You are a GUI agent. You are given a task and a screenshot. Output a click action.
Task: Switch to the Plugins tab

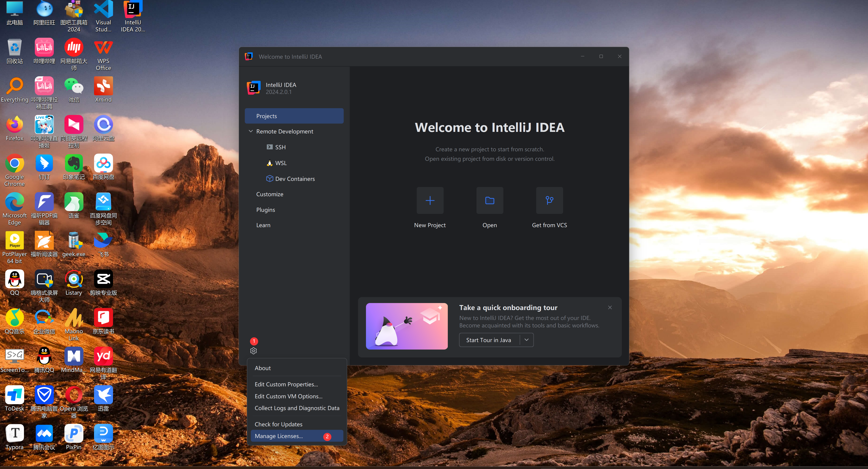pos(266,210)
